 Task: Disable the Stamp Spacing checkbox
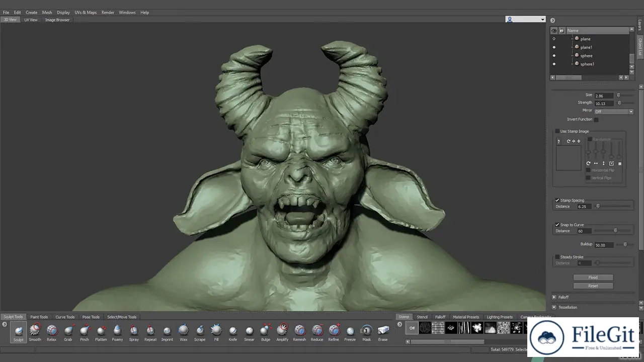coord(557,200)
